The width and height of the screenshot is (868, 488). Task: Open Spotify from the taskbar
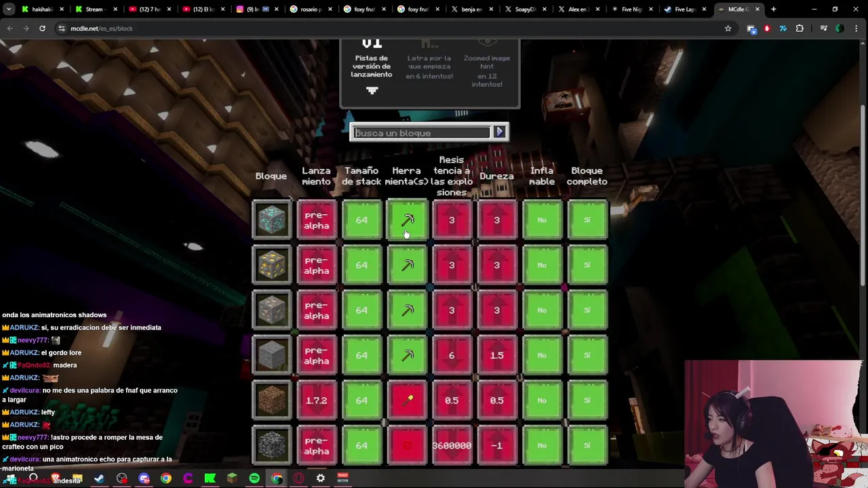(254, 479)
